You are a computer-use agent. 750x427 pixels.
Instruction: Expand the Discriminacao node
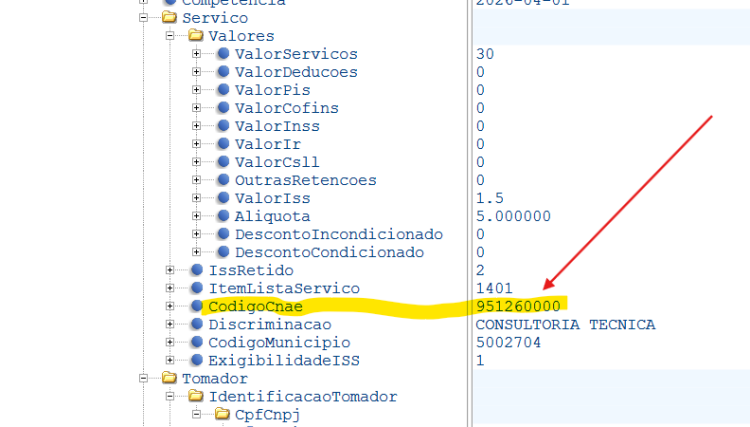click(x=170, y=324)
